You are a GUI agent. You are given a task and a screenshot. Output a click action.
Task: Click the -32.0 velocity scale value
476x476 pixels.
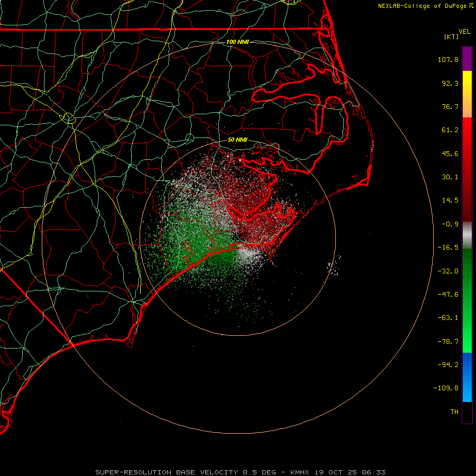point(448,271)
